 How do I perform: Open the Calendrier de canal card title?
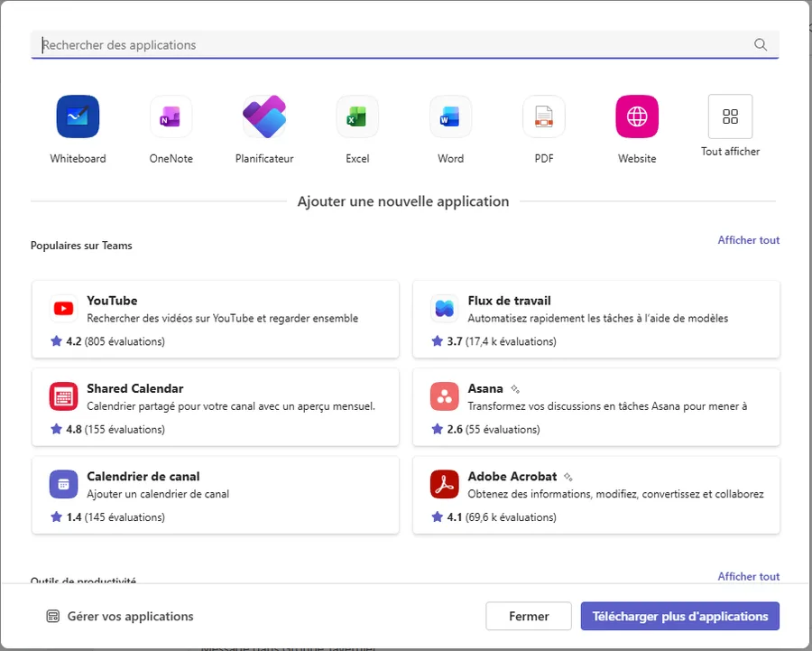click(x=143, y=477)
